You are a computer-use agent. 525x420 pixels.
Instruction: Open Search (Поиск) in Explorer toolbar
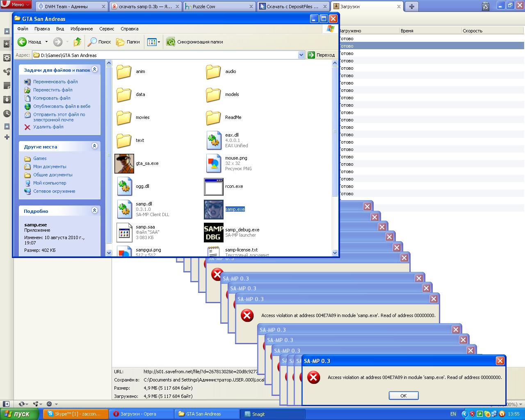pos(100,42)
